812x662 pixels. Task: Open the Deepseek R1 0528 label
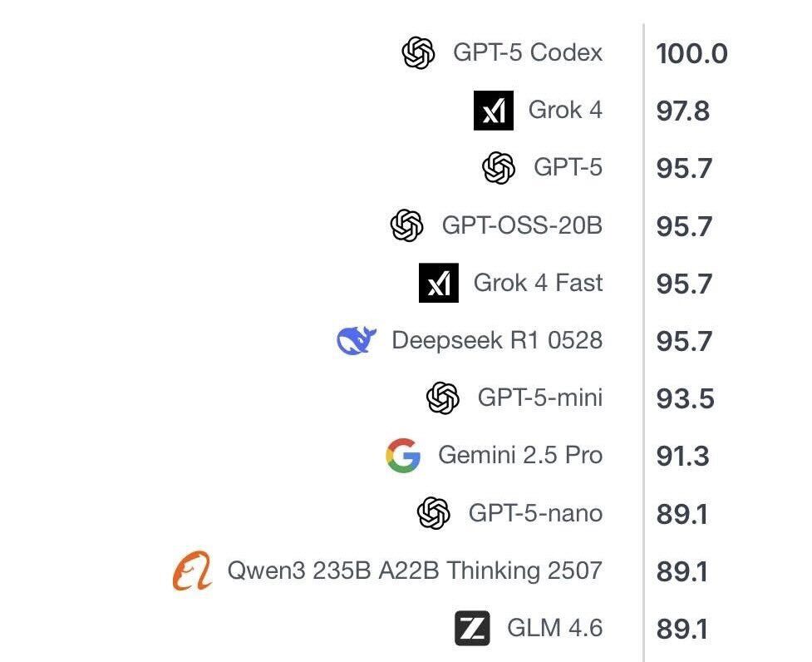[x=496, y=340]
